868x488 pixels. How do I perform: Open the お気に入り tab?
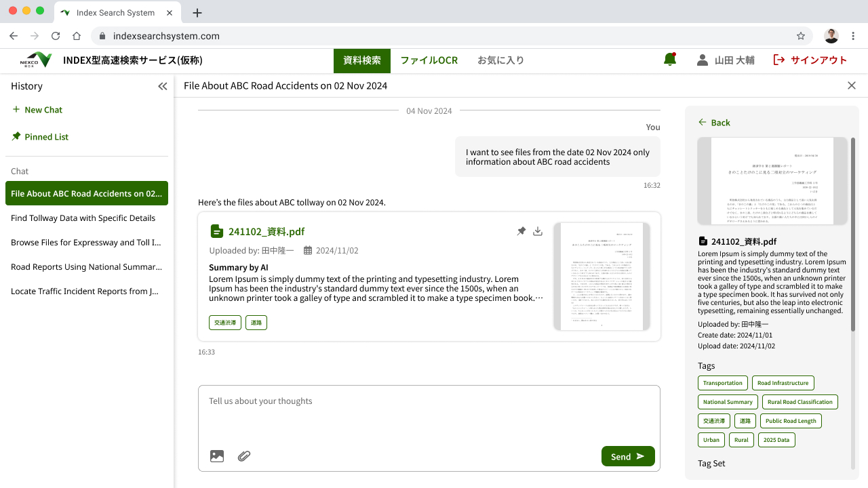pyautogui.click(x=500, y=60)
